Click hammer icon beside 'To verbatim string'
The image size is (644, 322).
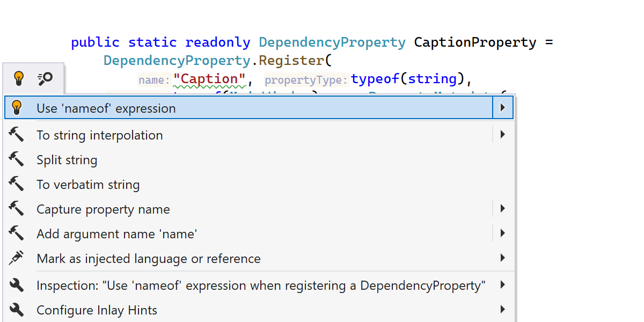click(17, 184)
